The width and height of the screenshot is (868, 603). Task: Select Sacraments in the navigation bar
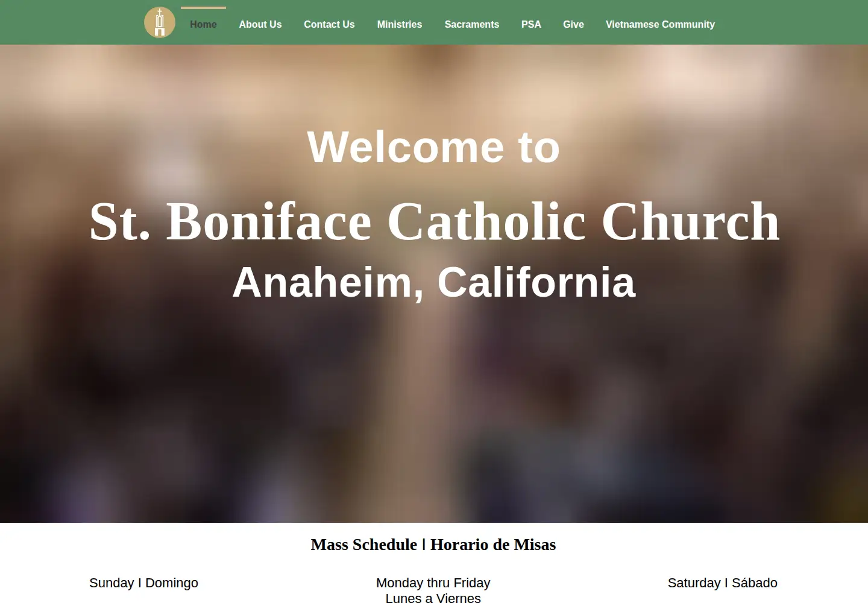[472, 25]
